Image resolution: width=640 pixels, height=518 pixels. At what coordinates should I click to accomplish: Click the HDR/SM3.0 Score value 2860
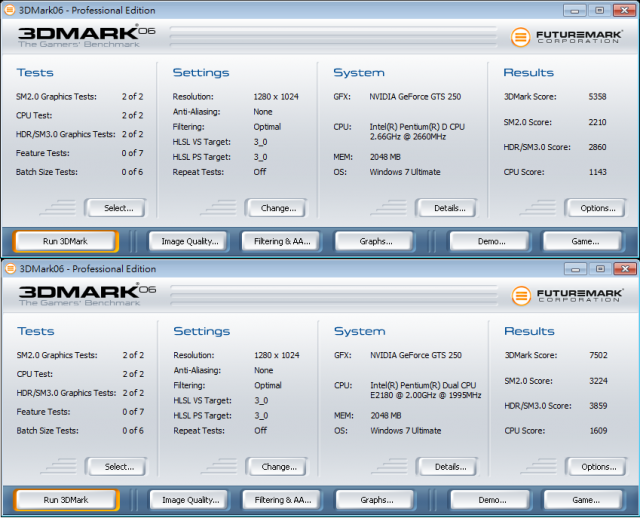point(597,147)
